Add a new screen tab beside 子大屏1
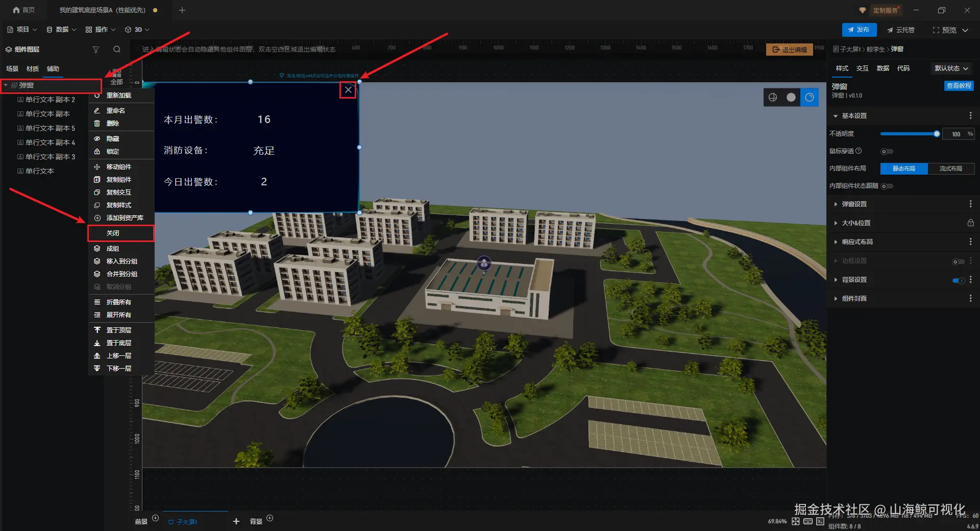 [236, 521]
